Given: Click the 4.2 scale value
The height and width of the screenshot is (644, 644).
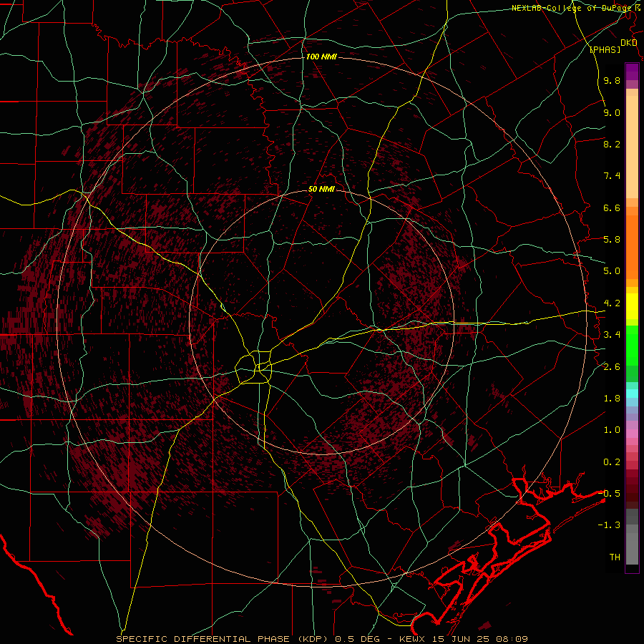Looking at the screenshot, I should click(x=612, y=303).
